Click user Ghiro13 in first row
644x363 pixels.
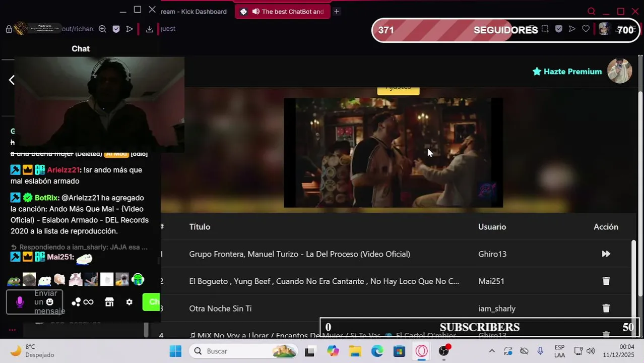click(x=492, y=254)
